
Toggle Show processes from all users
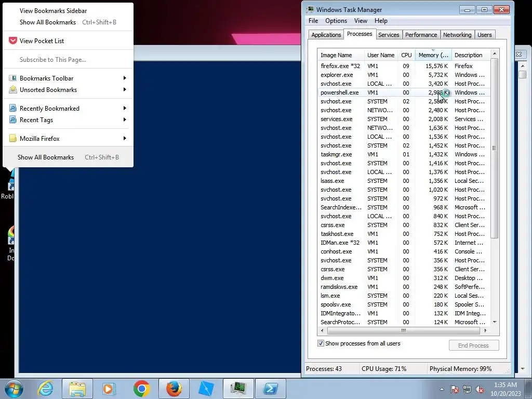(321, 343)
